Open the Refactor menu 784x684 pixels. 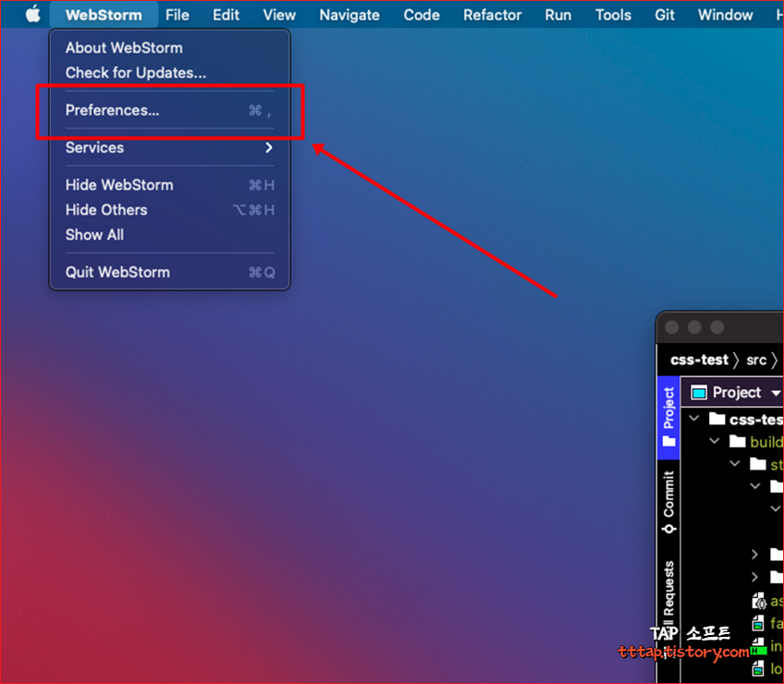(x=492, y=15)
